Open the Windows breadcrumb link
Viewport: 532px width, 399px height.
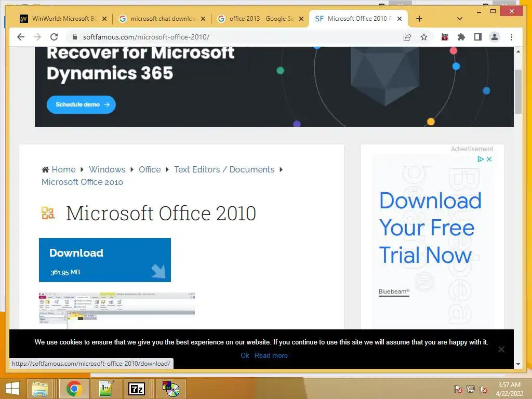click(107, 169)
